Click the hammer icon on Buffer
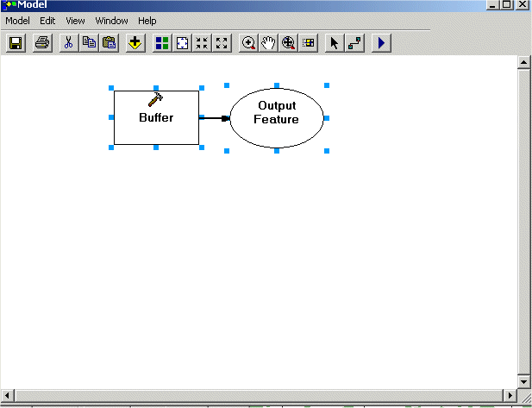 [x=156, y=99]
